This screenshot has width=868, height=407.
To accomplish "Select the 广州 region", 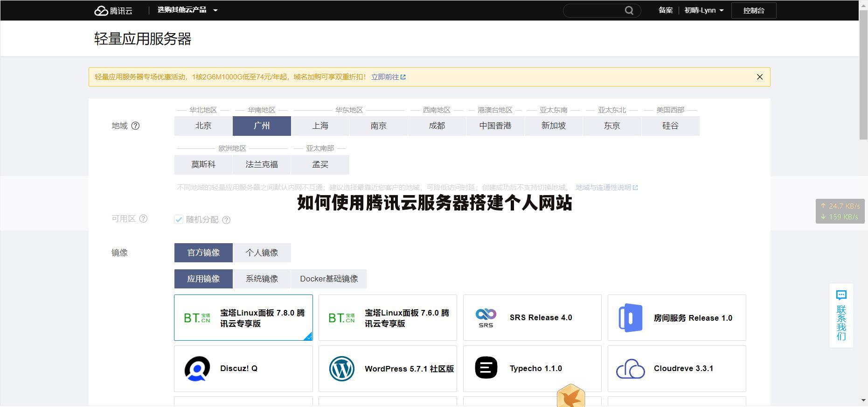I will [x=262, y=126].
